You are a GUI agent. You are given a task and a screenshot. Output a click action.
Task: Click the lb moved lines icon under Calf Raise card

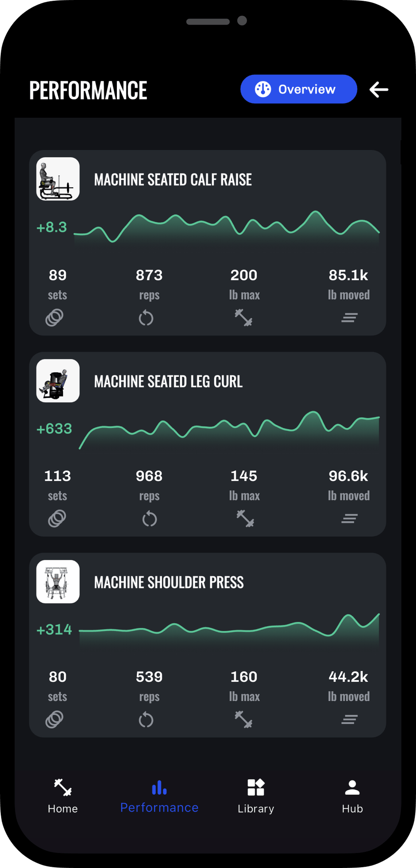coord(349,317)
